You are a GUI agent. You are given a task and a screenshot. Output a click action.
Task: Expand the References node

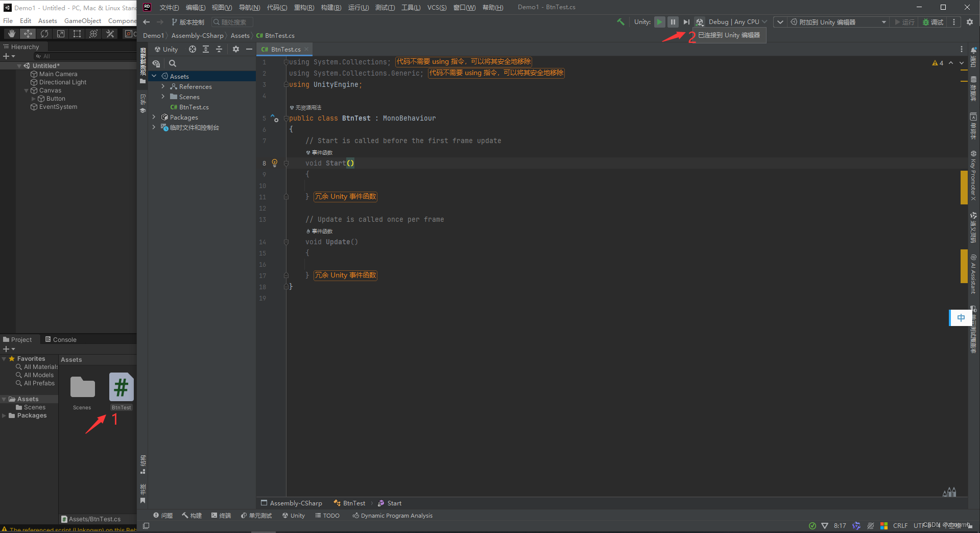[163, 86]
